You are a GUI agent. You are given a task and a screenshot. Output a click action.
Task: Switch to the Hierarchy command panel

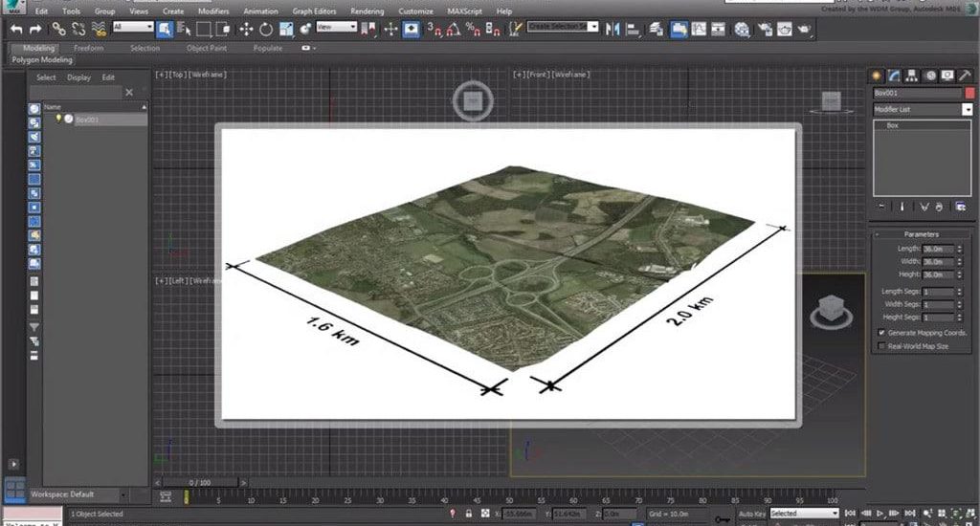[x=911, y=76]
